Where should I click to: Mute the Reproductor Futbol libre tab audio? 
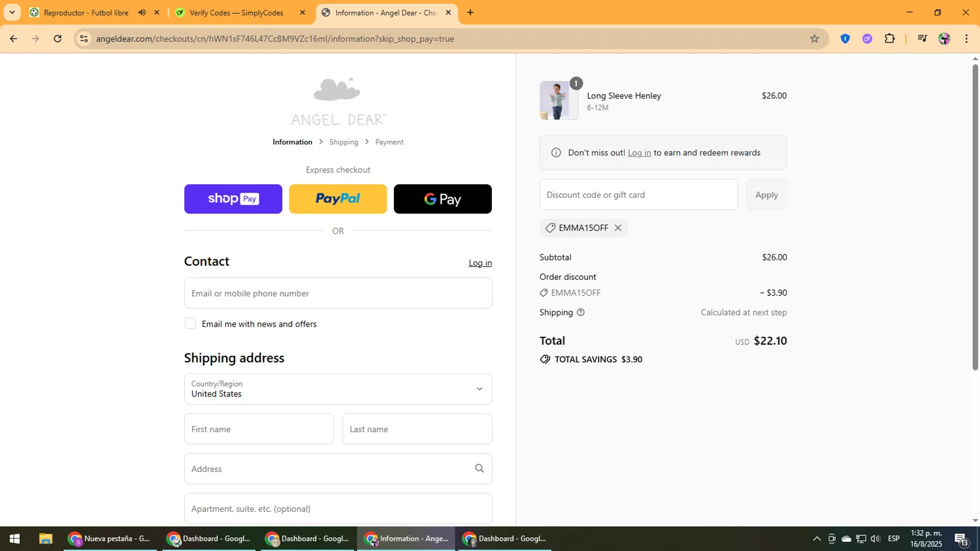pos(142,12)
